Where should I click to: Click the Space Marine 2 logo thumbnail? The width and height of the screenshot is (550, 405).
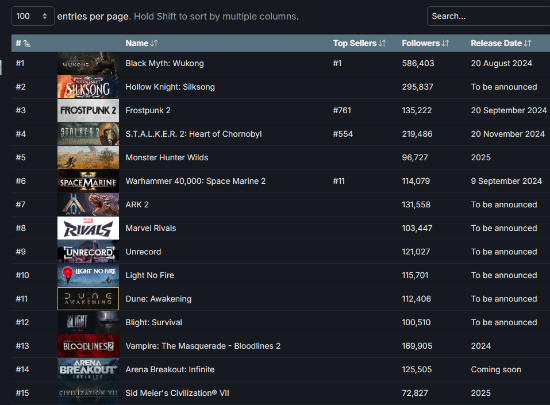tap(88, 181)
